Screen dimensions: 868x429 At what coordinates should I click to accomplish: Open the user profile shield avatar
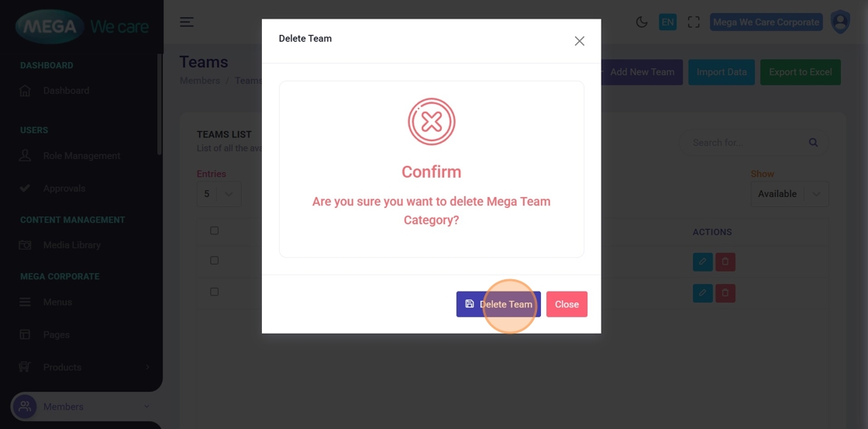click(840, 22)
